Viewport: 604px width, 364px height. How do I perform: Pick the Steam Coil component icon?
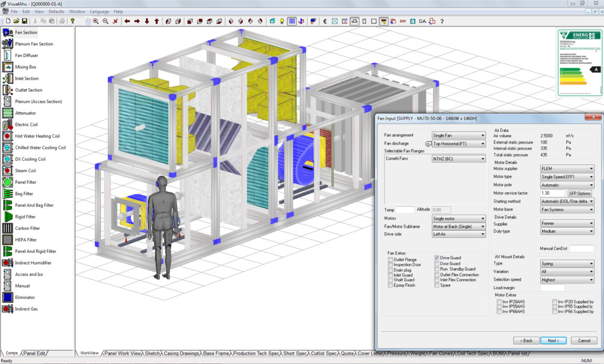click(x=7, y=171)
